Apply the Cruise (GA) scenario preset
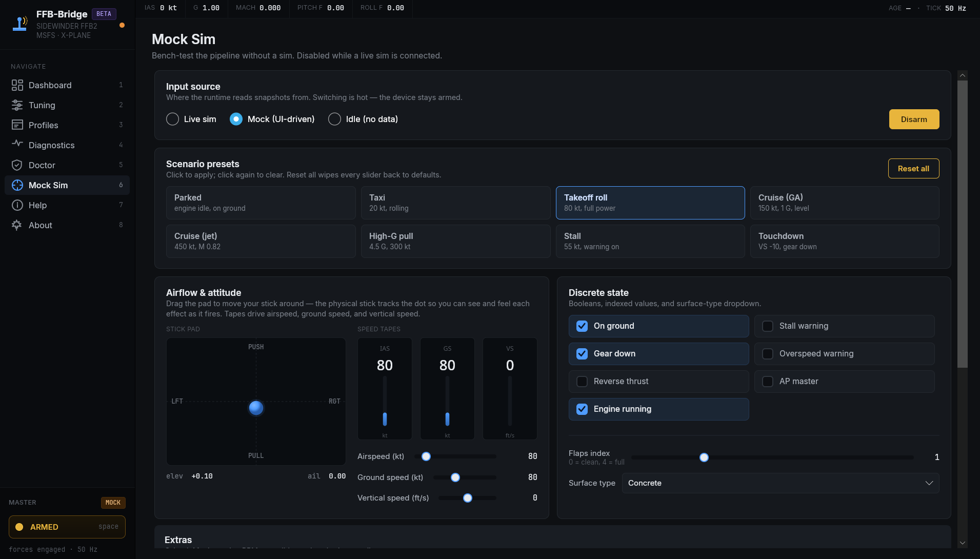This screenshot has width=980, height=559. (x=844, y=203)
